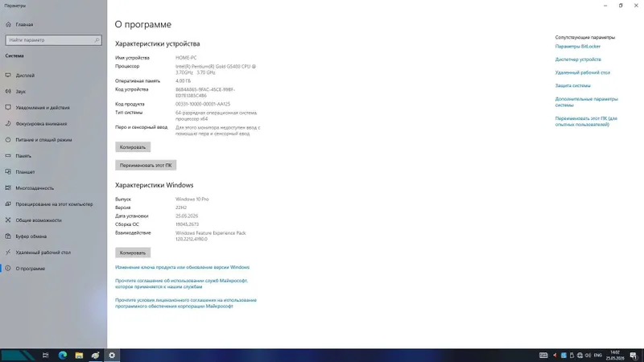The image size is (644, 362).
Task: Open File Explorer from the taskbar
Action: point(79,356)
